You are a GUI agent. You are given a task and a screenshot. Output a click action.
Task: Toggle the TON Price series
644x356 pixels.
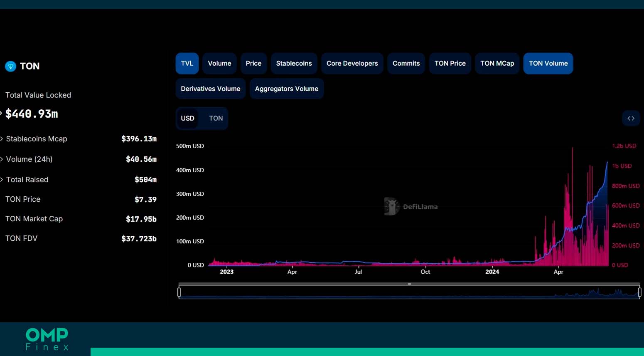(x=450, y=64)
